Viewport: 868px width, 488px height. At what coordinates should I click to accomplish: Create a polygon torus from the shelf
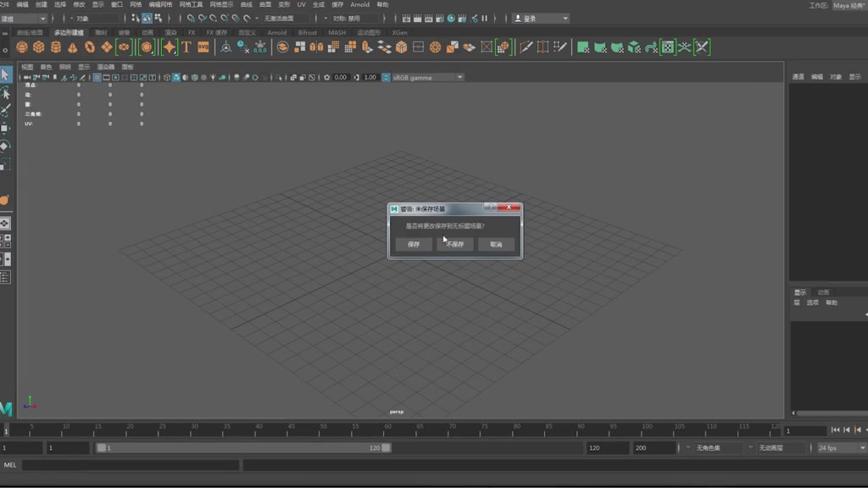87,47
